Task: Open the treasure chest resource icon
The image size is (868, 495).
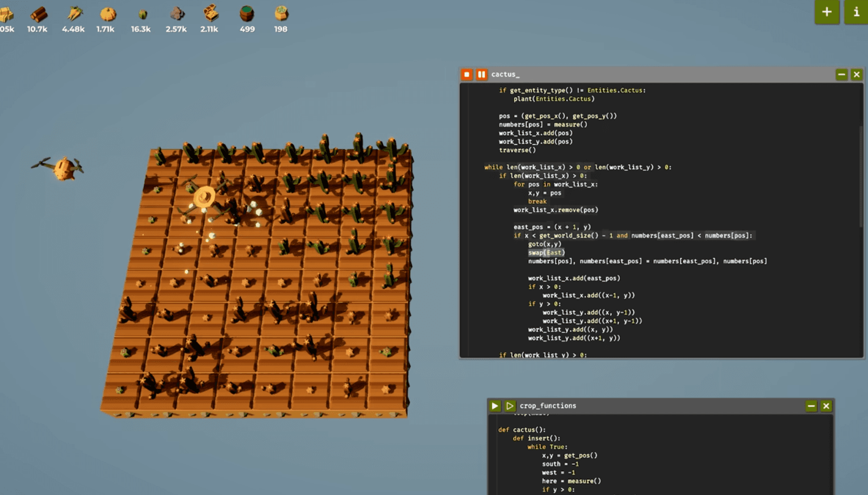Action: pos(209,14)
